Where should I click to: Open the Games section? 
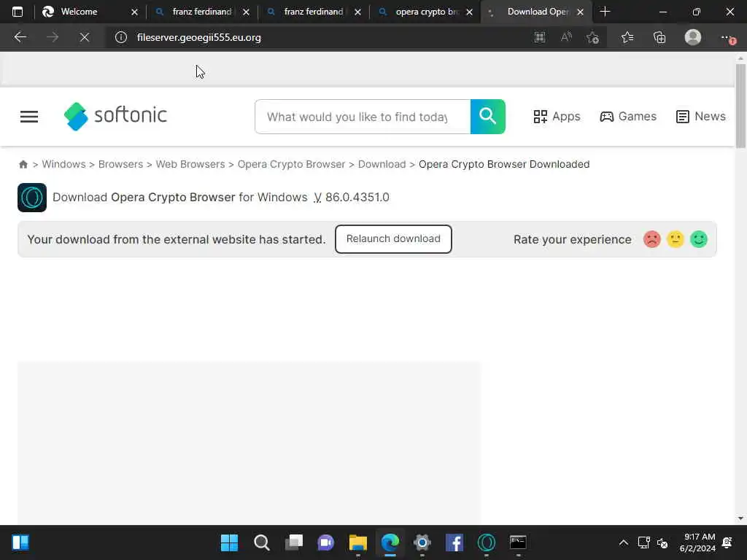tap(628, 117)
